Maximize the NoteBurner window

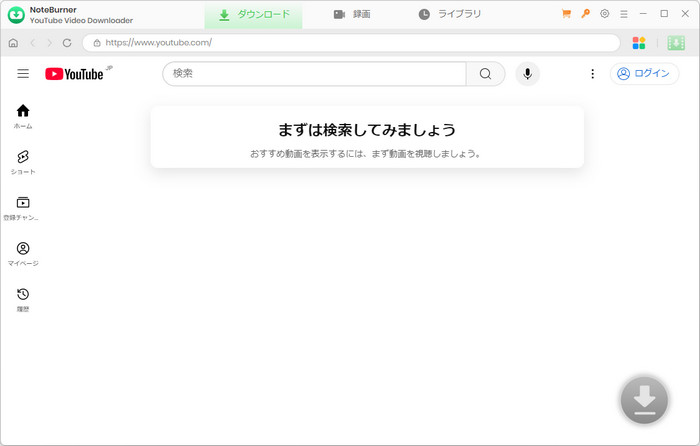pyautogui.click(x=664, y=14)
